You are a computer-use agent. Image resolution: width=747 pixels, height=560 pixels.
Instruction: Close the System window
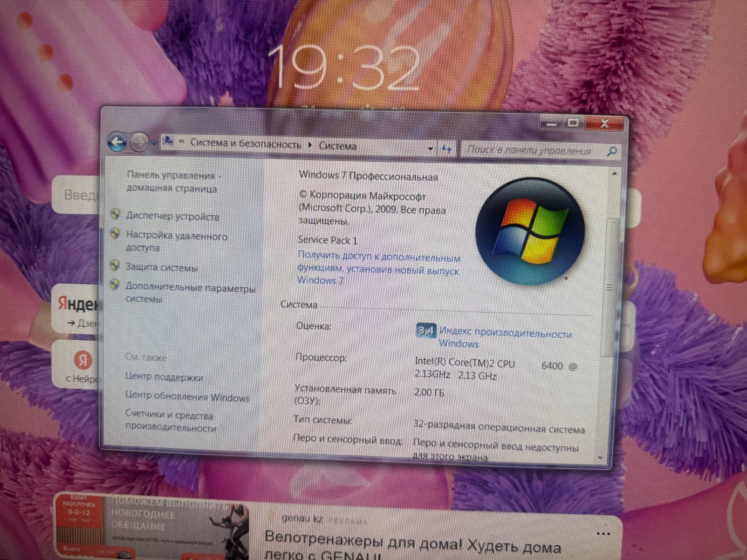(604, 124)
